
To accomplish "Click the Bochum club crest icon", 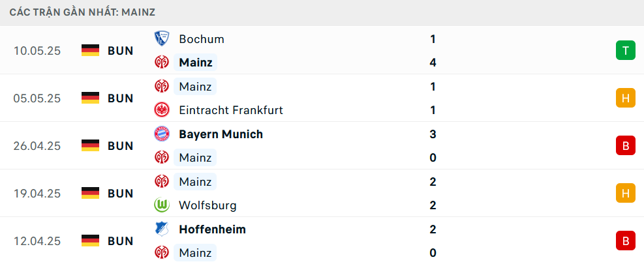I will tap(162, 38).
